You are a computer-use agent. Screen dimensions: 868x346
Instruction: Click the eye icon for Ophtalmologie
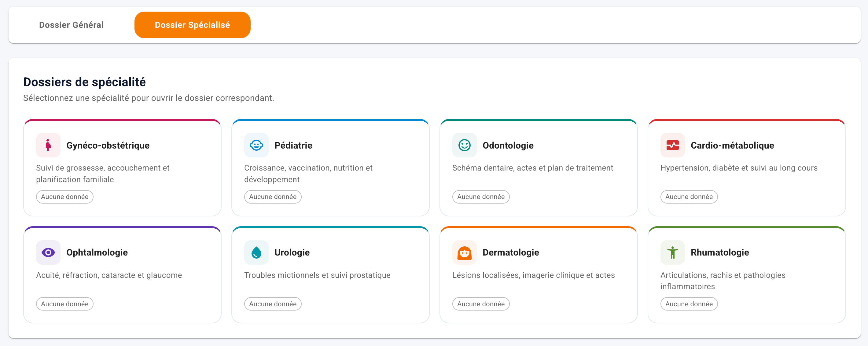coord(48,252)
